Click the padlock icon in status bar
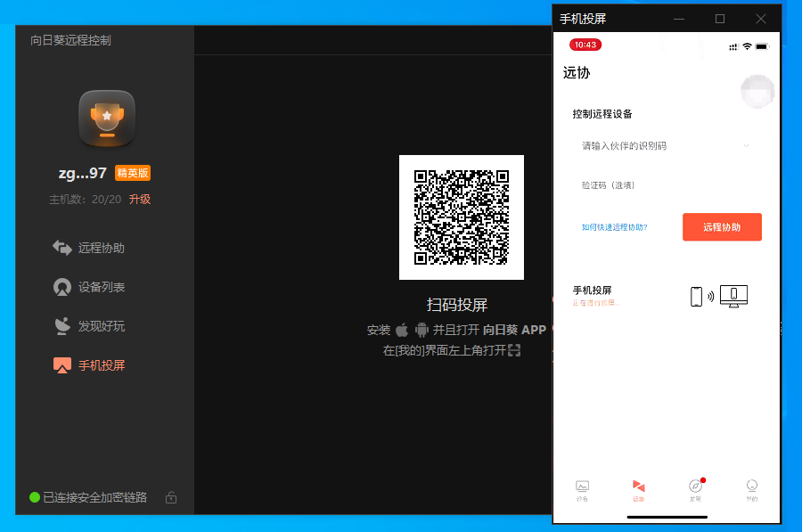 171,497
